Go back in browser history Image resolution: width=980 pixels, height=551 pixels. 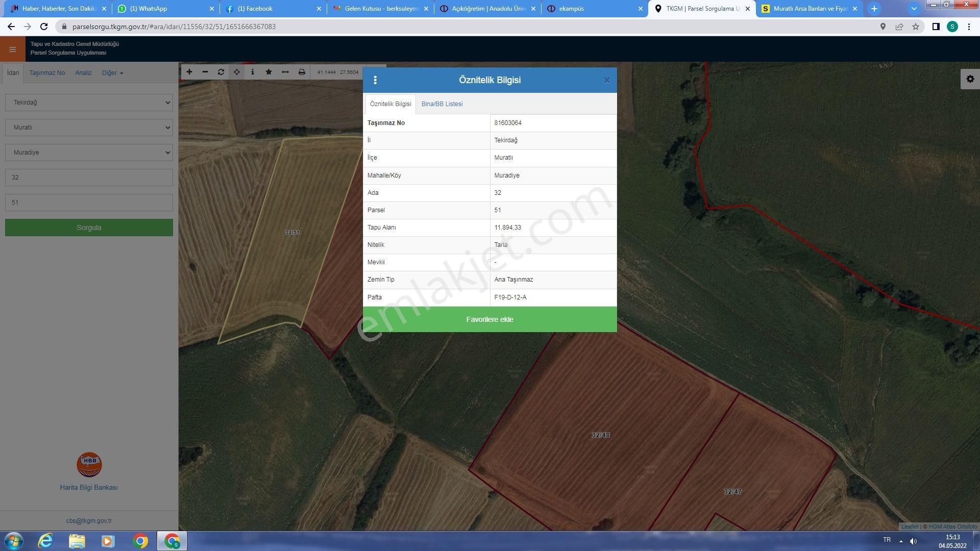tap(11, 27)
